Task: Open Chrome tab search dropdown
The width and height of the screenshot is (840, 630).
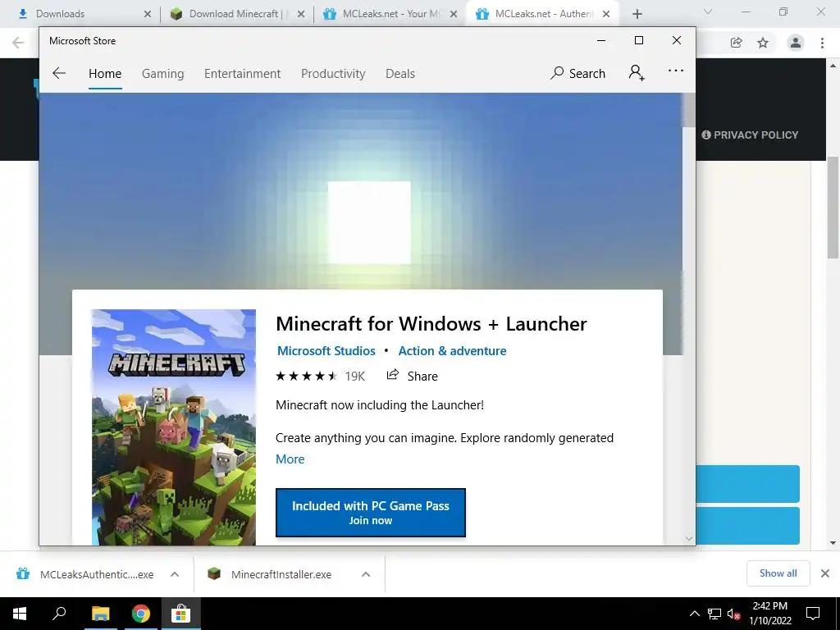Action: click(x=708, y=11)
